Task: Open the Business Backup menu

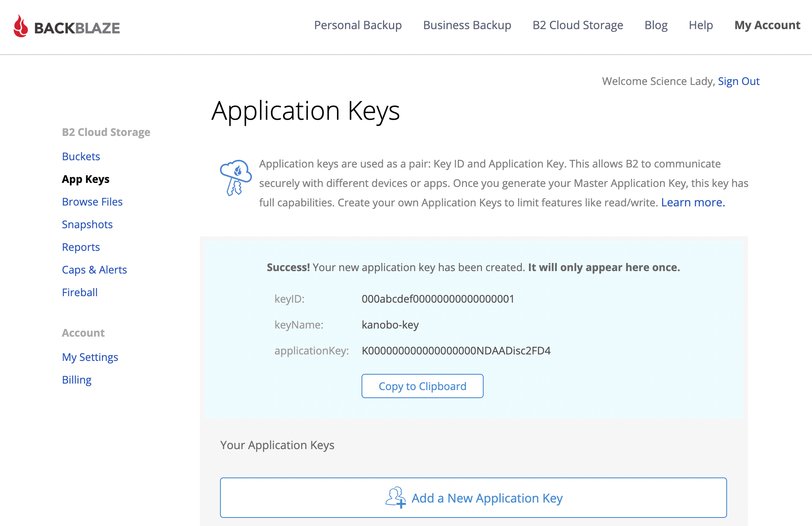Action: [x=467, y=25]
